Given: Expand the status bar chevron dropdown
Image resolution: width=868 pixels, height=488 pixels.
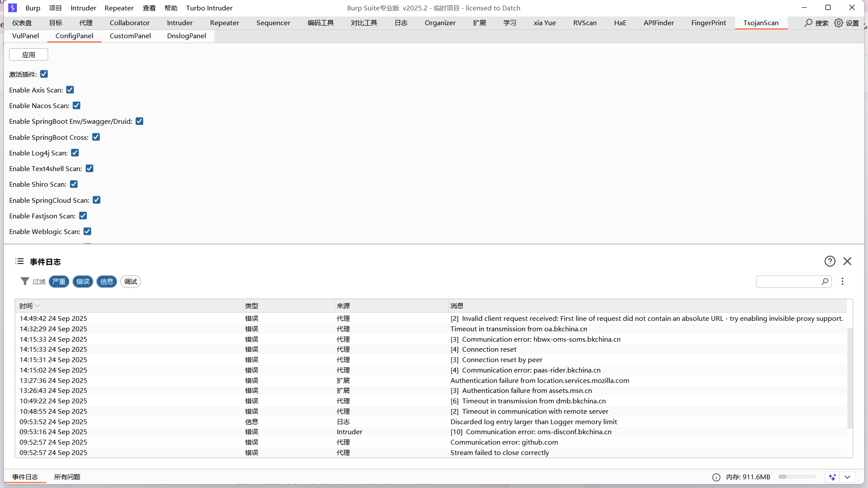Looking at the screenshot, I should point(847,477).
